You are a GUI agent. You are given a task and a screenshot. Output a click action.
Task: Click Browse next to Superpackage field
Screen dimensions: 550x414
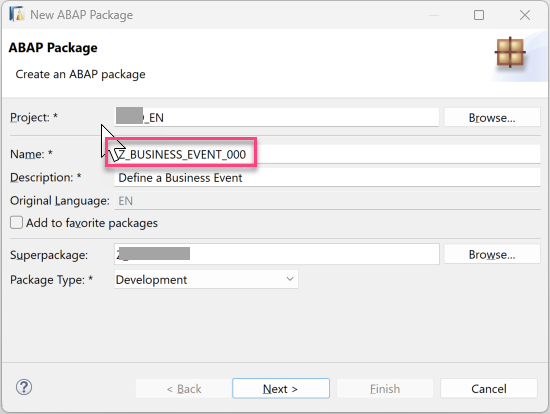point(492,254)
